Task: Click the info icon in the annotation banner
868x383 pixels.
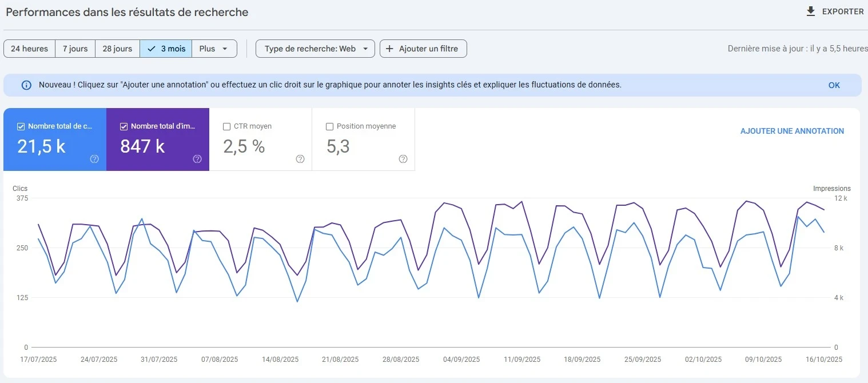Action: point(26,85)
